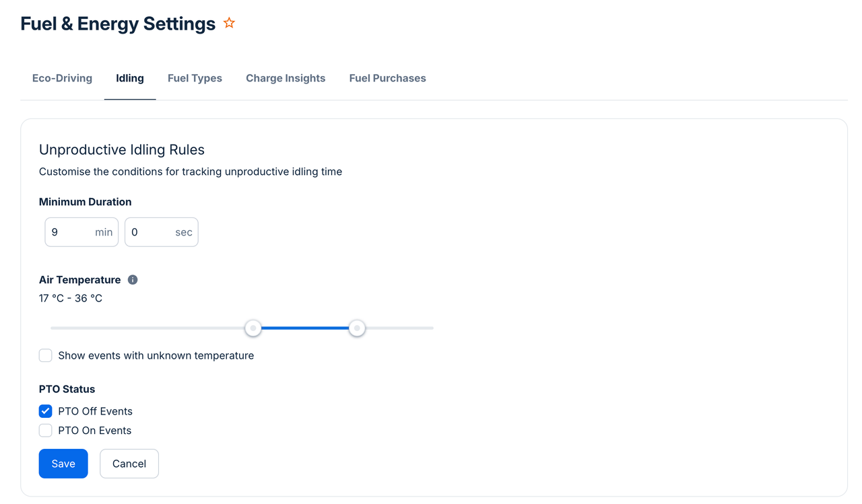Image resolution: width=862 pixels, height=504 pixels.
Task: Click the Cancel button
Action: point(129,464)
